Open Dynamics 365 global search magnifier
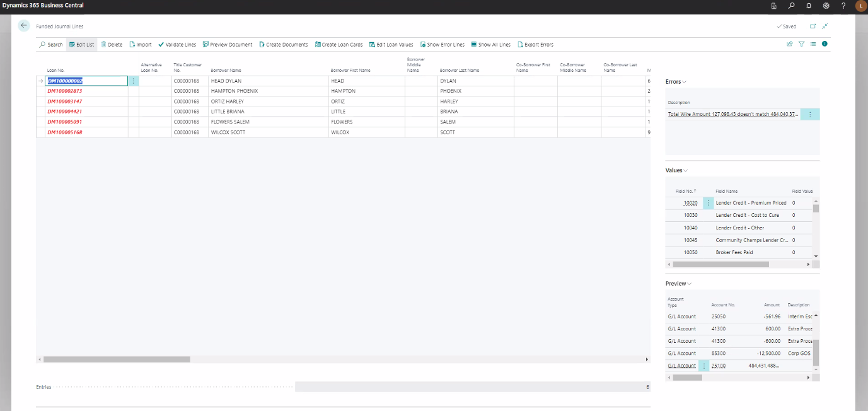This screenshot has width=868, height=411. point(791,6)
